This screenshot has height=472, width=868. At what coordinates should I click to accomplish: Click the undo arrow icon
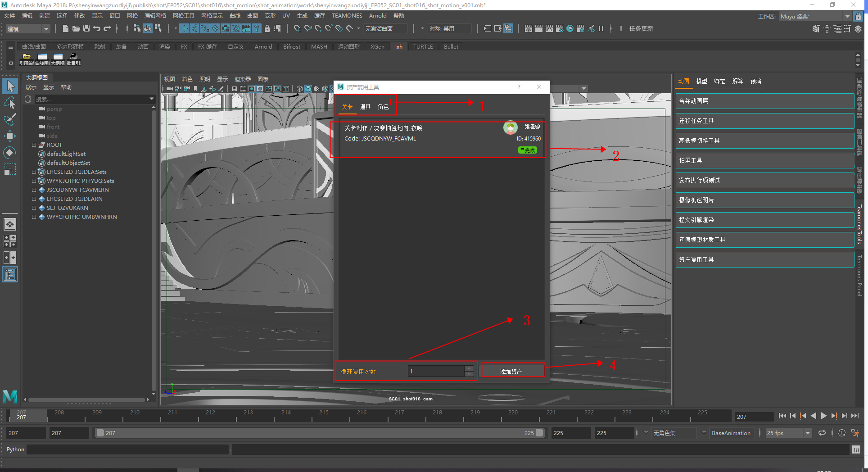click(96, 28)
